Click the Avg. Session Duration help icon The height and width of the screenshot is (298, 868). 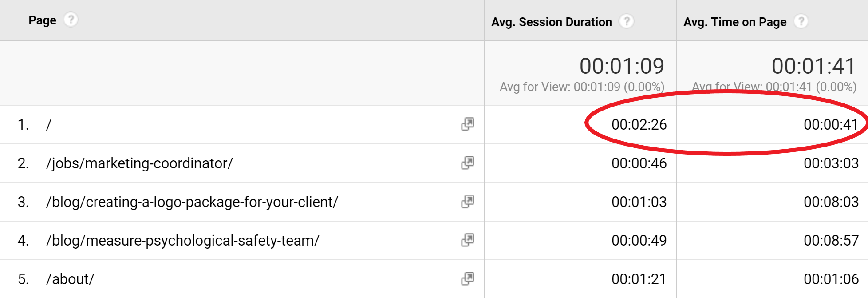(627, 21)
